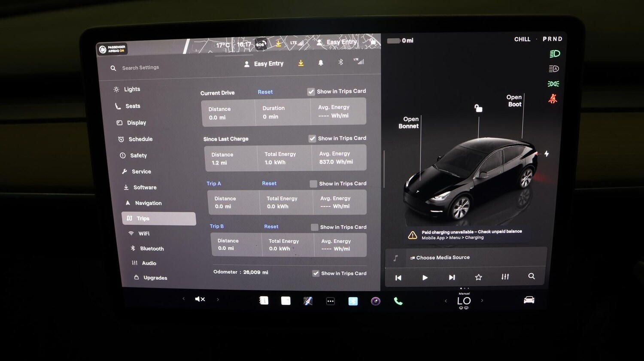Image resolution: width=644 pixels, height=361 pixels.
Task: Open the phone app in the dock
Action: click(x=398, y=301)
